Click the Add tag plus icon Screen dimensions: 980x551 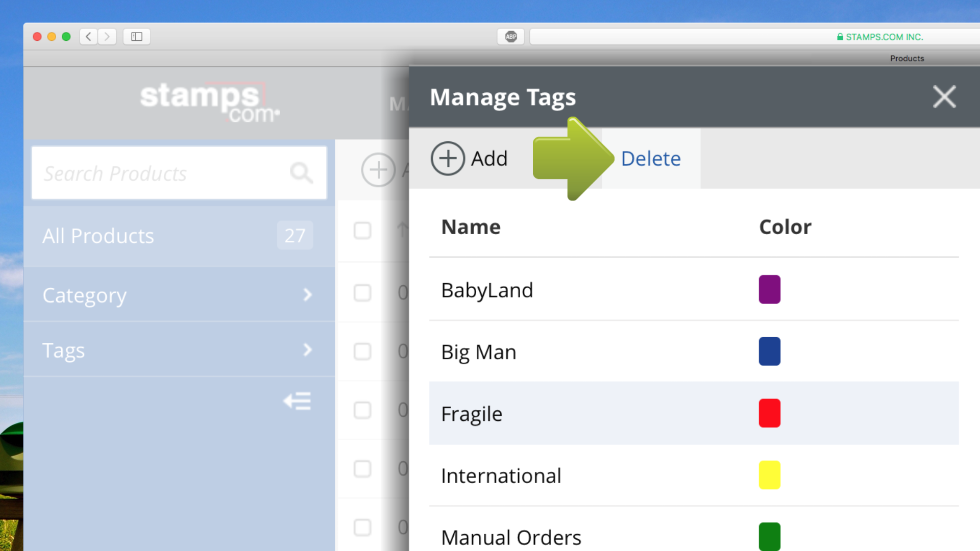pyautogui.click(x=448, y=159)
